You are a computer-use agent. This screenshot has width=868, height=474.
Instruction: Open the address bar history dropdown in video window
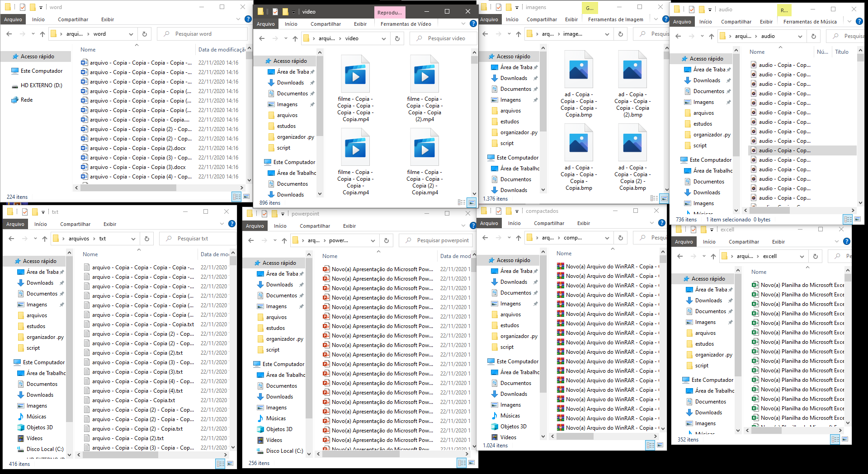384,38
